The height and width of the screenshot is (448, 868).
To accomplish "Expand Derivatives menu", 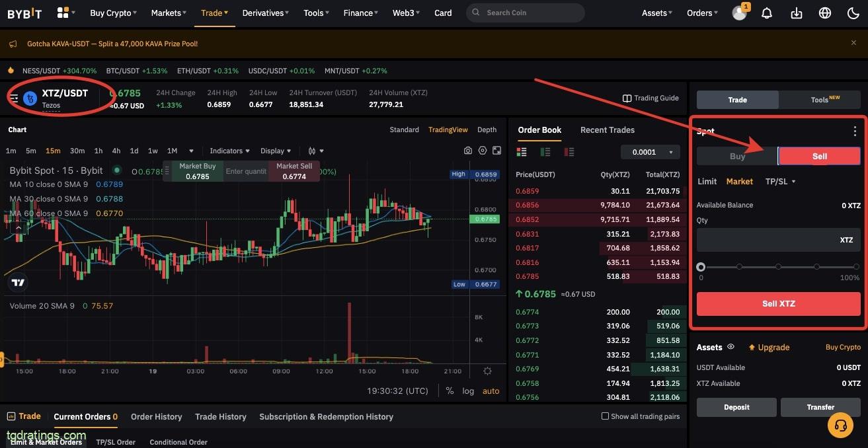I will tap(266, 13).
